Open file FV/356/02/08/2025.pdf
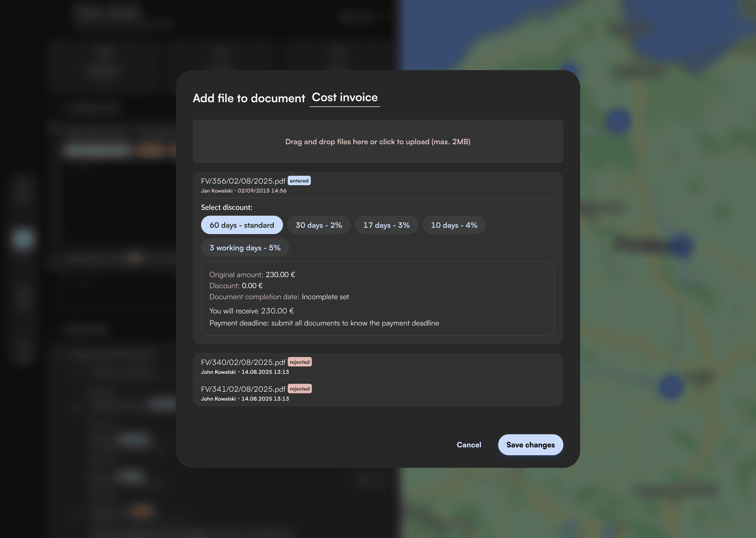 (x=243, y=181)
